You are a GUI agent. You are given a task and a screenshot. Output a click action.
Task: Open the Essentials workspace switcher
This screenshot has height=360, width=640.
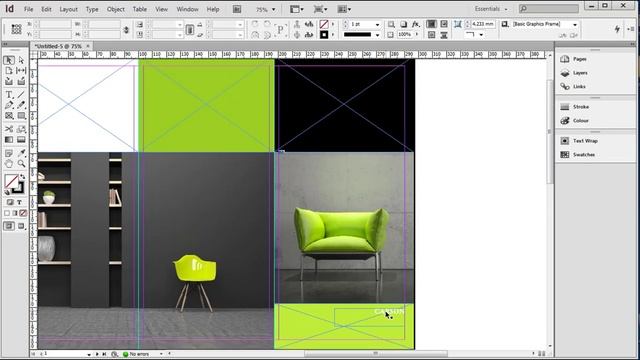(491, 9)
